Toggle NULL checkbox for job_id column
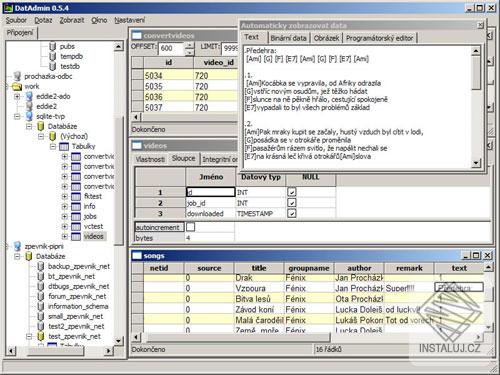The image size is (500, 375). coord(291,203)
